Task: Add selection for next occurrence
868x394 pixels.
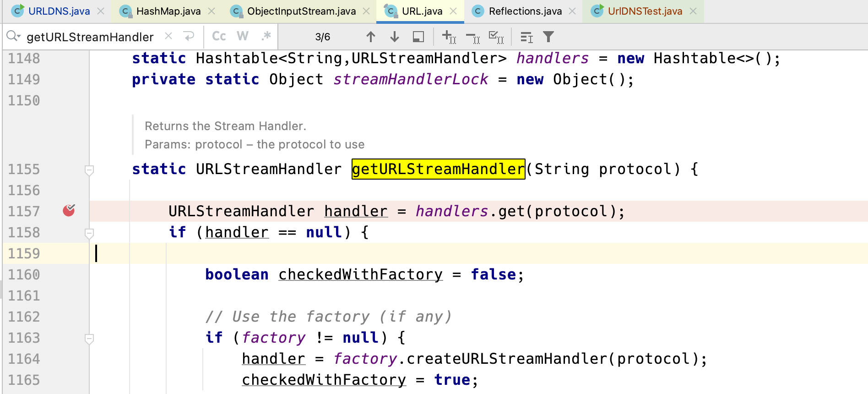Action: 449,37
